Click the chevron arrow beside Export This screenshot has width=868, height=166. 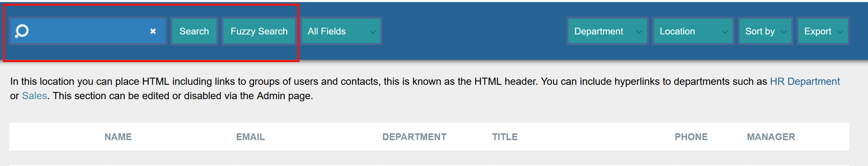click(840, 32)
